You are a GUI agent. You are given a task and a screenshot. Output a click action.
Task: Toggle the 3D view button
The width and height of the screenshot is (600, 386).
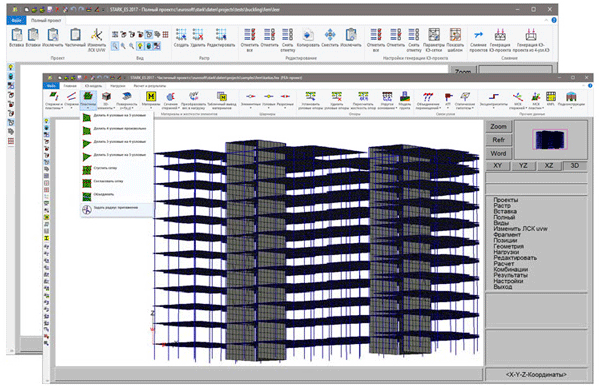click(x=574, y=166)
